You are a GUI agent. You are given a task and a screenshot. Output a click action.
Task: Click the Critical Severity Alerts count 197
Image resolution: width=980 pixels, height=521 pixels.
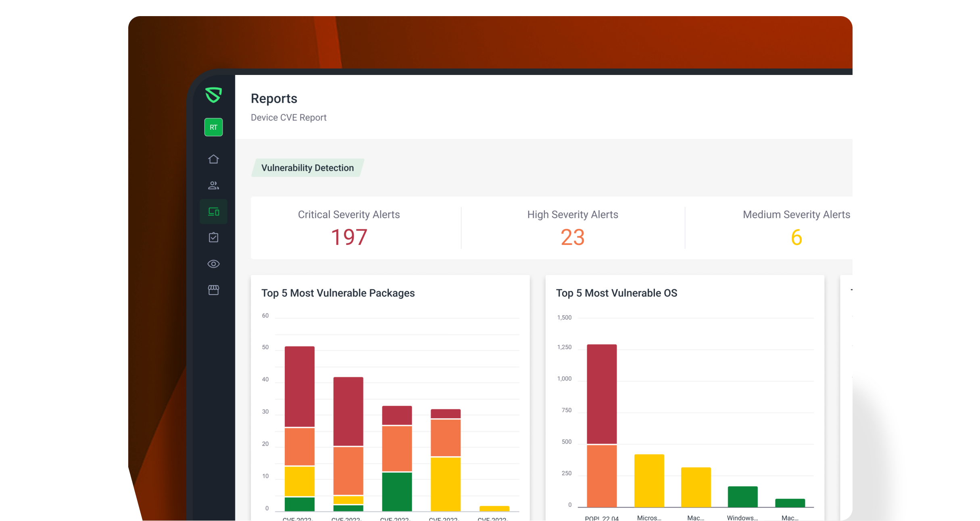pos(349,237)
